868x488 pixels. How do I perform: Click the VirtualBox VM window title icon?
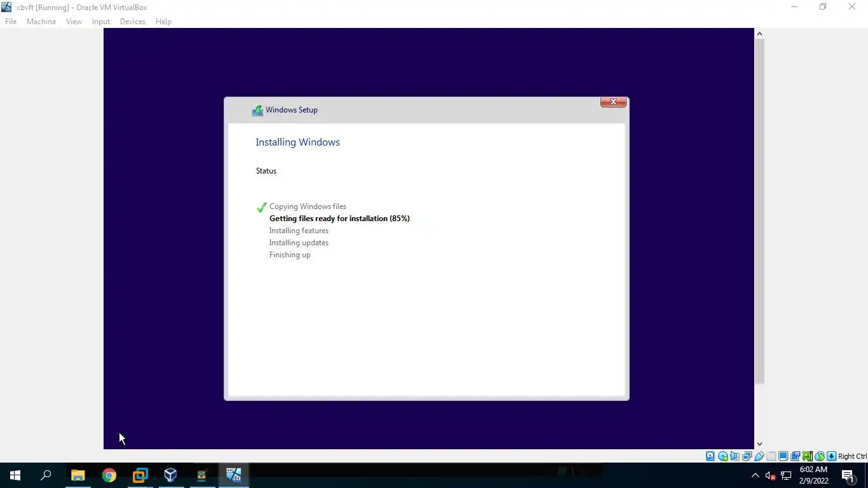click(x=7, y=7)
